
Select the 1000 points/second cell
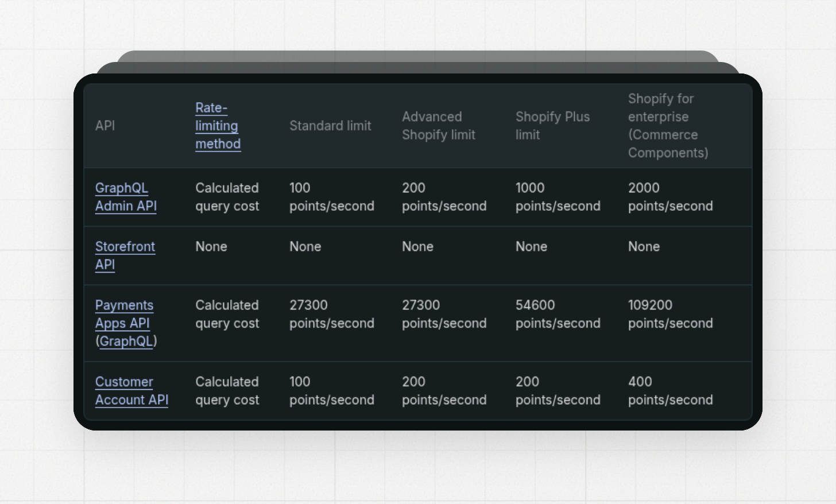point(558,197)
